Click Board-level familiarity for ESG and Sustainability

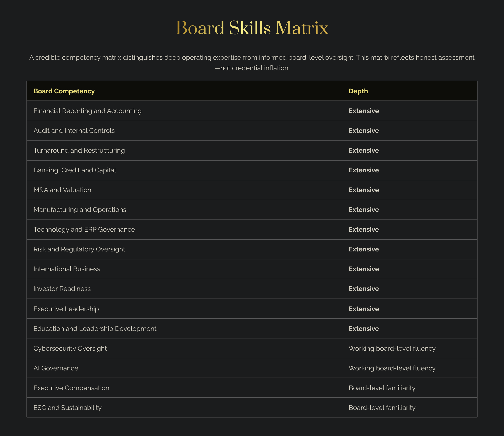pos(382,408)
